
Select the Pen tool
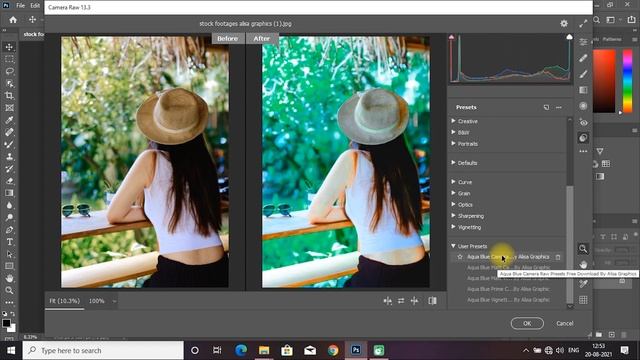click(x=9, y=230)
